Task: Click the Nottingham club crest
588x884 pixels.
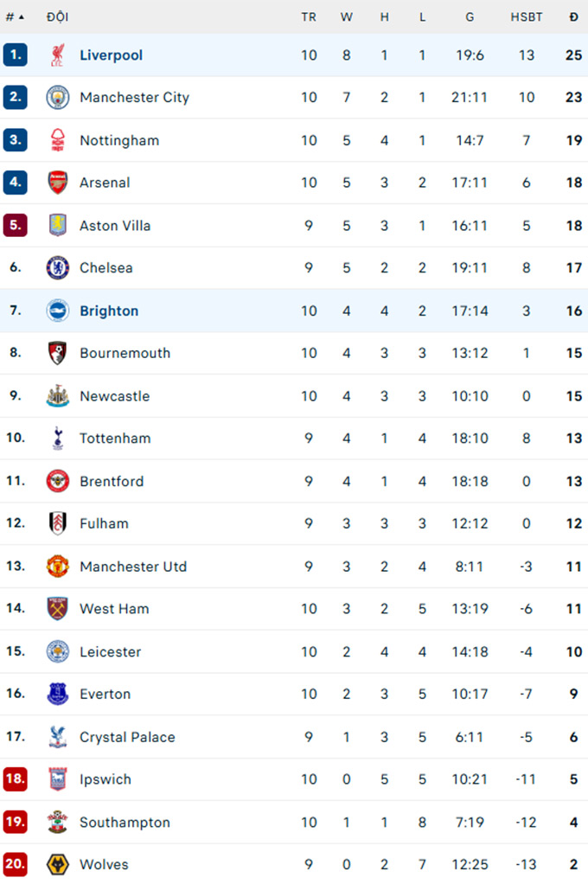Action: 57,140
